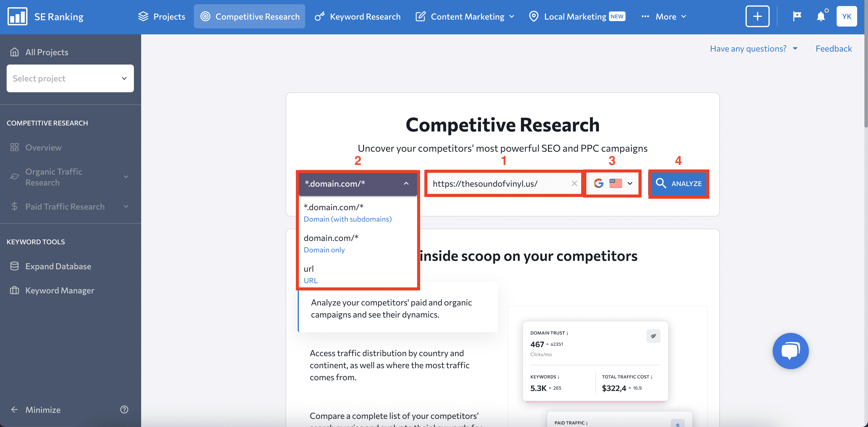Click the Projects navigation icon
This screenshot has width=868, height=427.
pos(143,16)
